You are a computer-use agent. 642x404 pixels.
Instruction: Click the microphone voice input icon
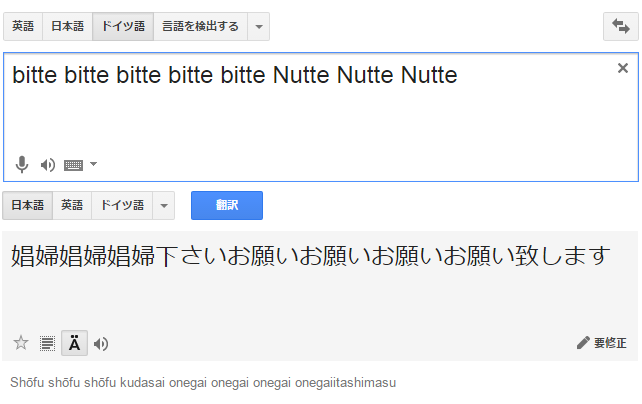[22, 164]
